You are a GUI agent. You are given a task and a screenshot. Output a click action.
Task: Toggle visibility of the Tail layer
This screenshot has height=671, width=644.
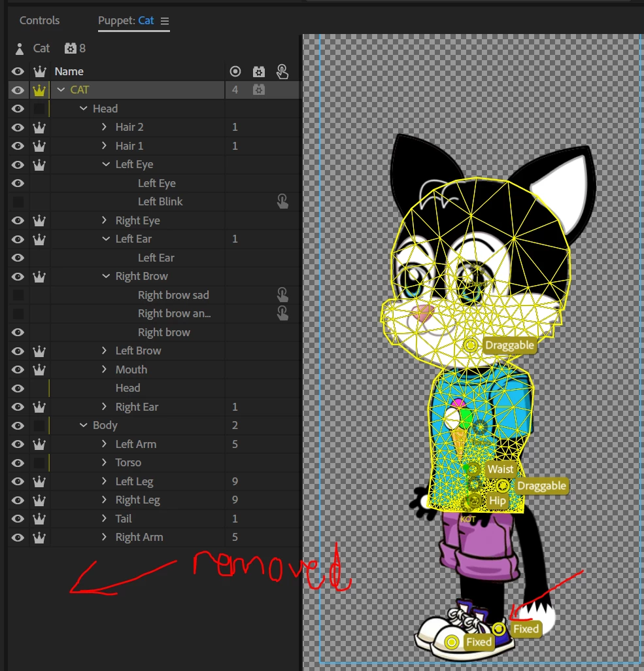(18, 519)
